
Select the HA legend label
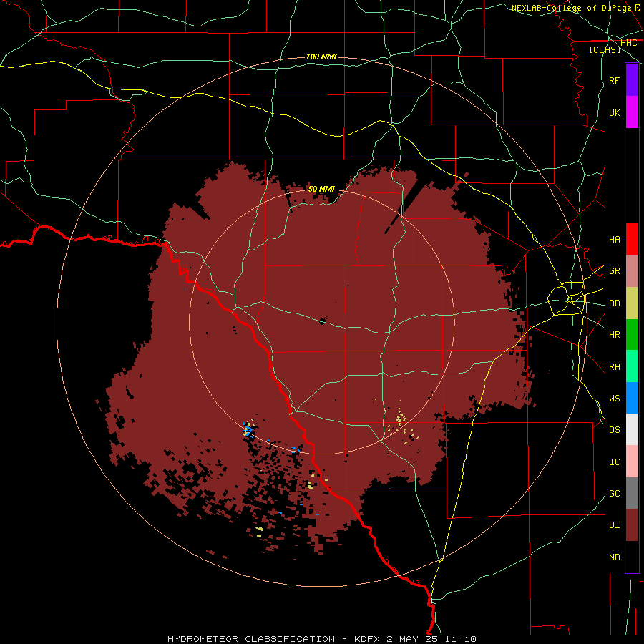614,240
